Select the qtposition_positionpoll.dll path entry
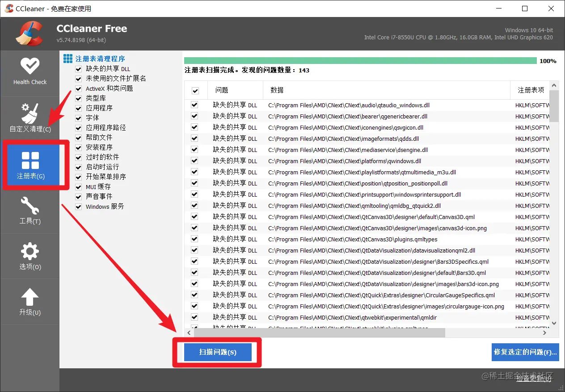 pos(358,183)
